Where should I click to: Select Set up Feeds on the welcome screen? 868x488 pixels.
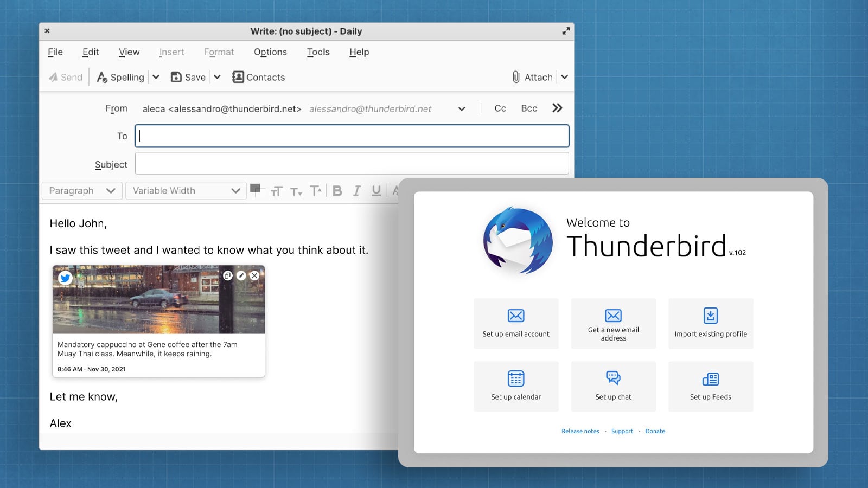[711, 386]
